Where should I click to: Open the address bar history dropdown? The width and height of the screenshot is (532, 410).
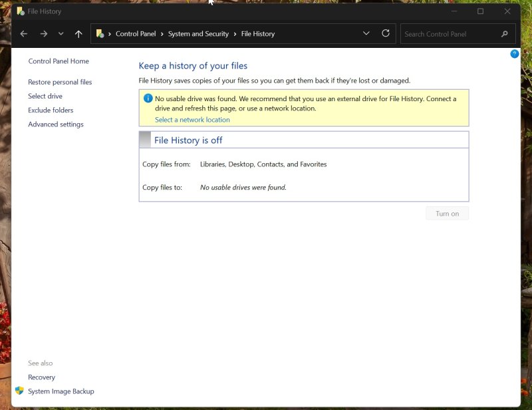[366, 33]
